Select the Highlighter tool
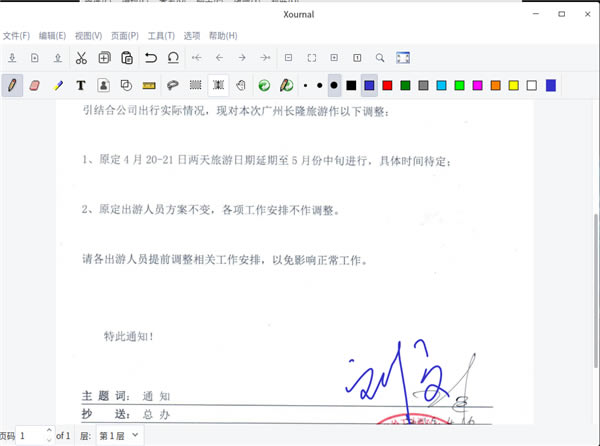This screenshot has width=600, height=446. tap(58, 85)
